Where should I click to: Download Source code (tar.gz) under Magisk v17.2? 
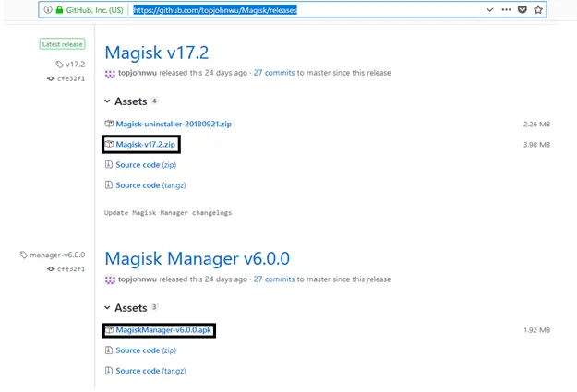coord(150,185)
